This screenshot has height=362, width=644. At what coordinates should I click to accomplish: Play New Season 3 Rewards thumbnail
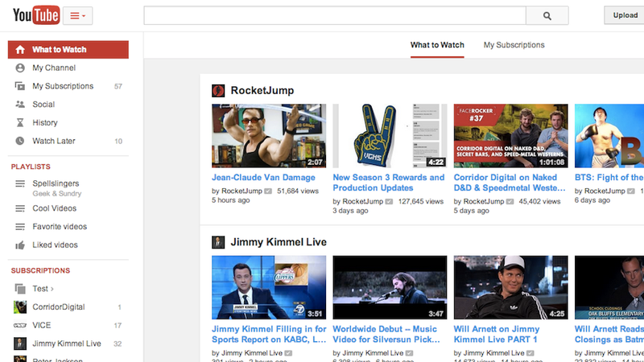coord(390,136)
